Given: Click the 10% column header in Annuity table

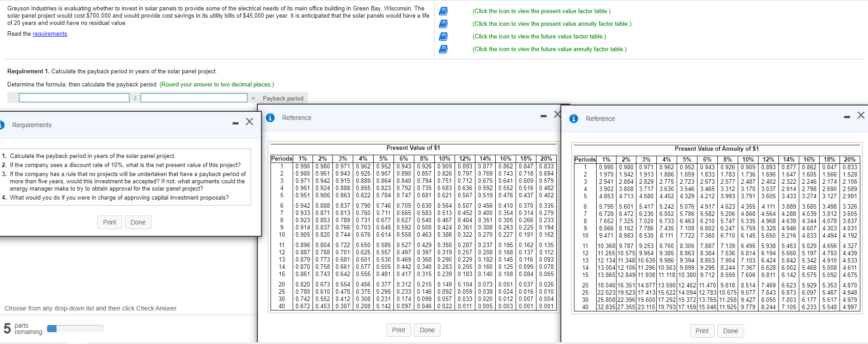Looking at the screenshot, I should (748, 159).
